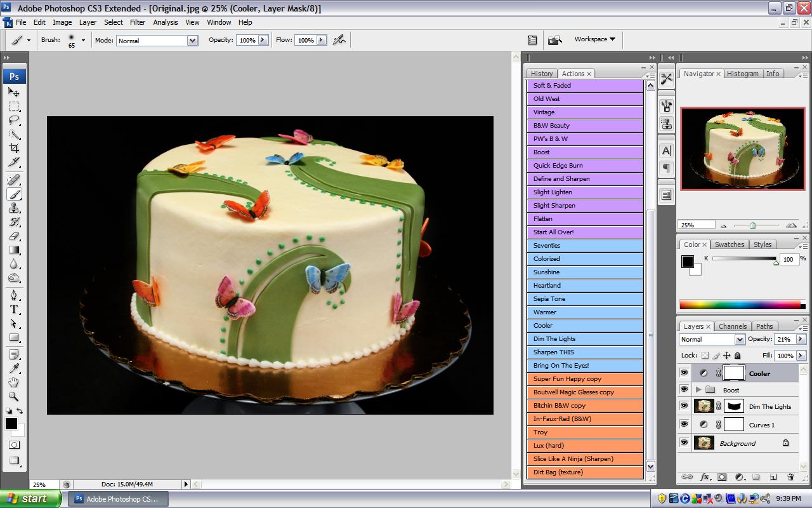The height and width of the screenshot is (508, 812).
Task: Open the Analysis menu
Action: [166, 22]
